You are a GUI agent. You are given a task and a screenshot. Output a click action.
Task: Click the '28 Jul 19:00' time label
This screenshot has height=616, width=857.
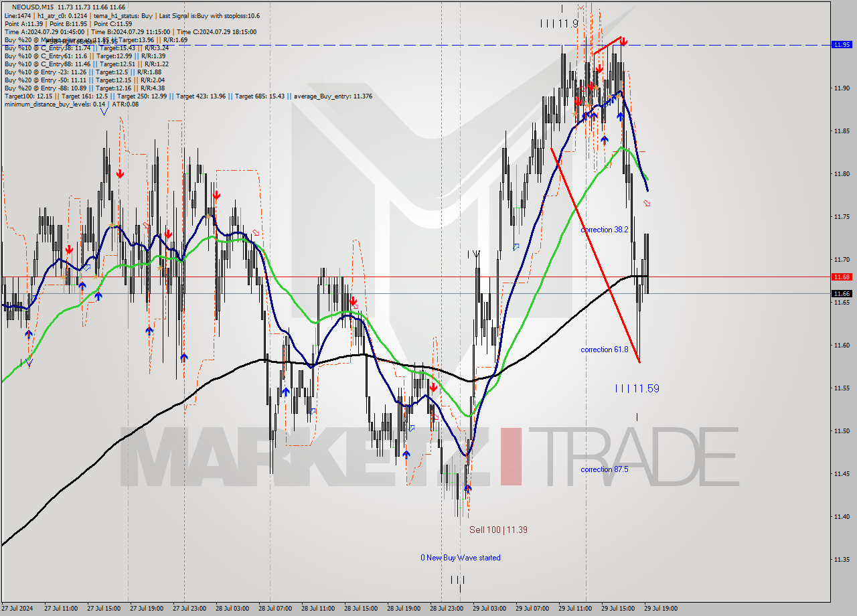405,609
